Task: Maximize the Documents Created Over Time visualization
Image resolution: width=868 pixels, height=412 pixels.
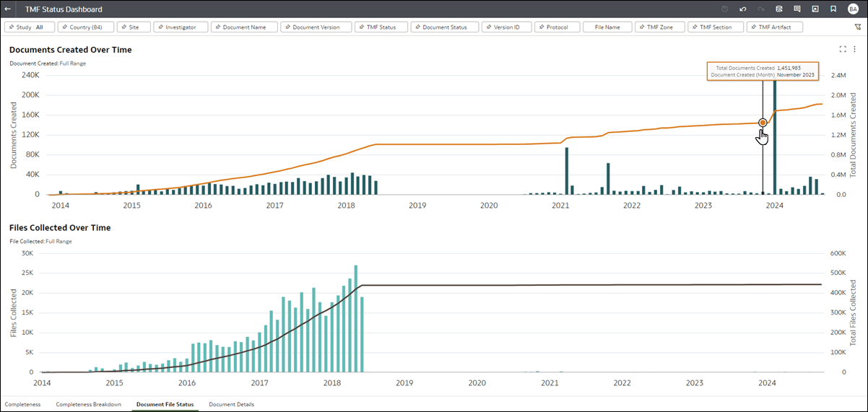Action: tap(843, 49)
